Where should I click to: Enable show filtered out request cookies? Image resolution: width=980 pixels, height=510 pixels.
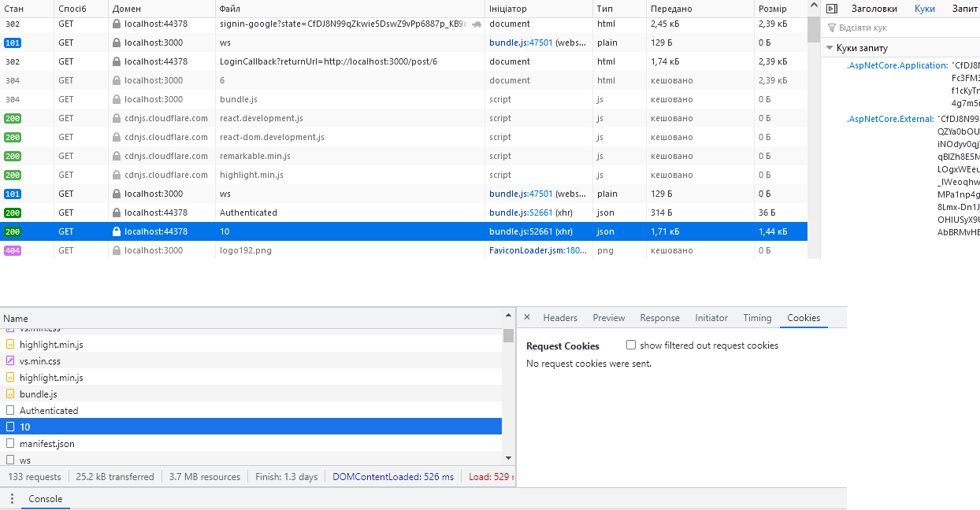pos(631,346)
